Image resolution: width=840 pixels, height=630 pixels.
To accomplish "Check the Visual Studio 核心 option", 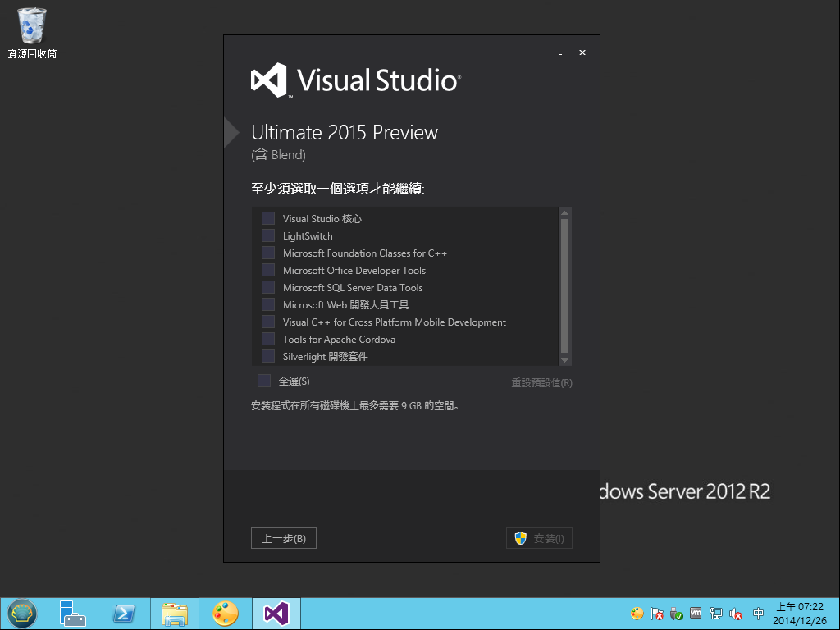I will [x=268, y=218].
